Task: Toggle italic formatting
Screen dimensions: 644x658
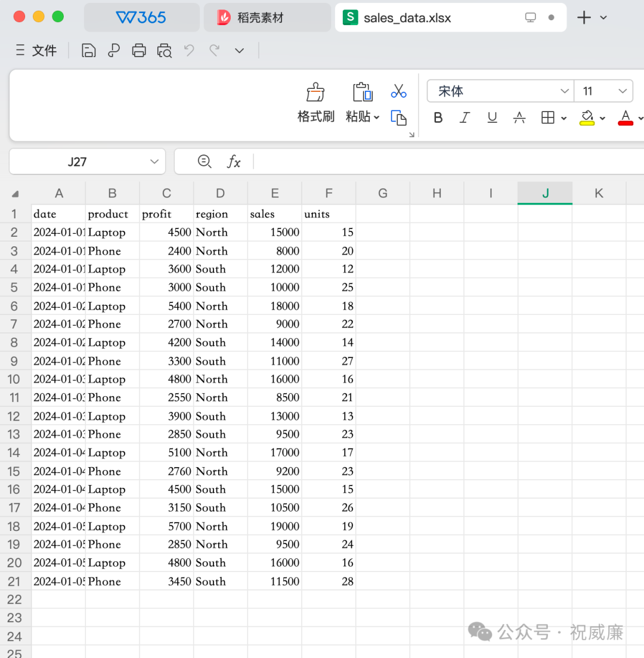Action: [465, 118]
